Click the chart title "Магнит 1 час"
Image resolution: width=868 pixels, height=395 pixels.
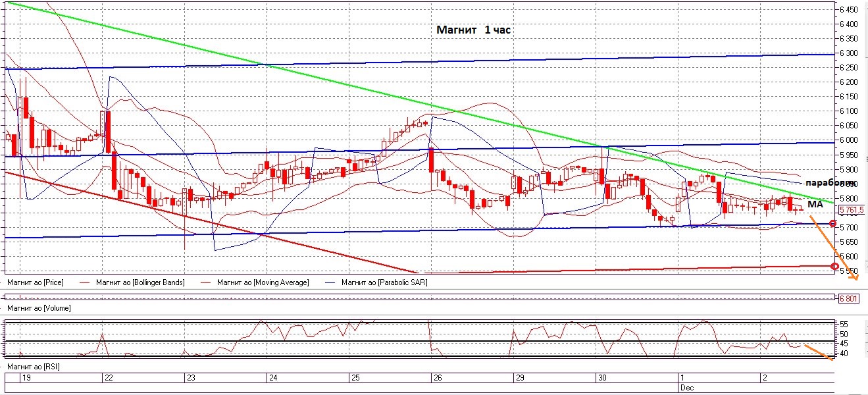pyautogui.click(x=474, y=30)
